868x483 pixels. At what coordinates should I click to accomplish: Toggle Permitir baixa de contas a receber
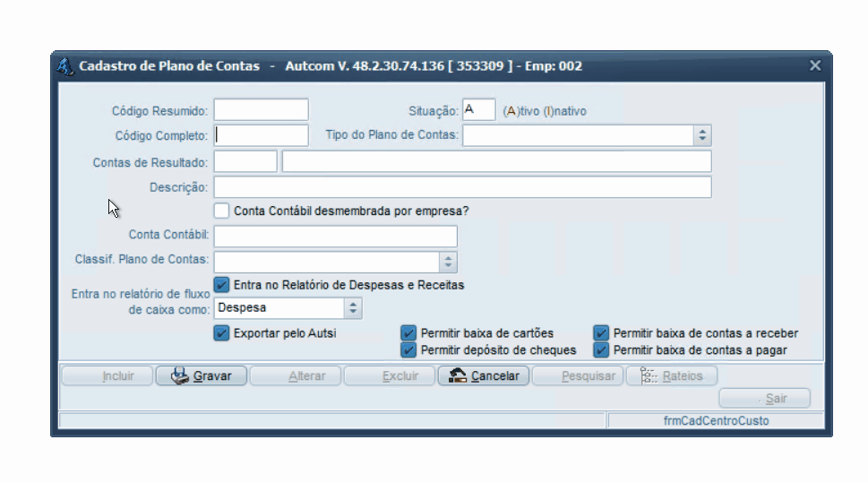pos(601,332)
